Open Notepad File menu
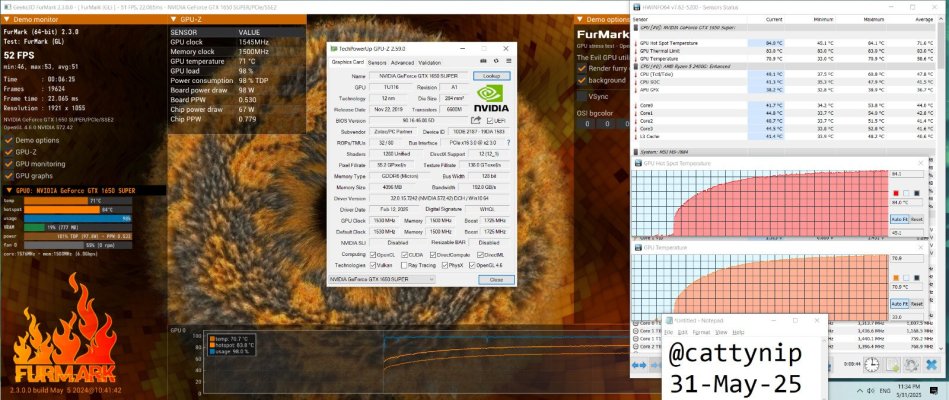Viewport: 949px width, 400px height. point(669,332)
